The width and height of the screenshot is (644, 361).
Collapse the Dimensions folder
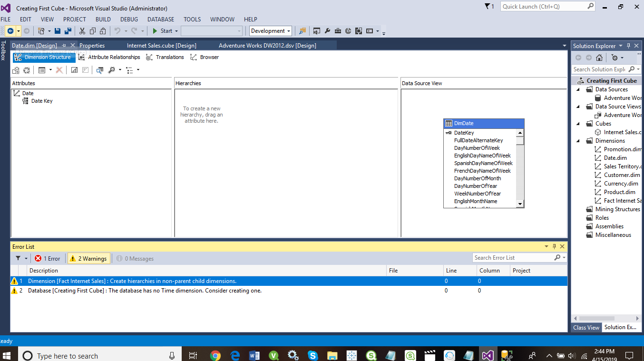click(x=579, y=141)
